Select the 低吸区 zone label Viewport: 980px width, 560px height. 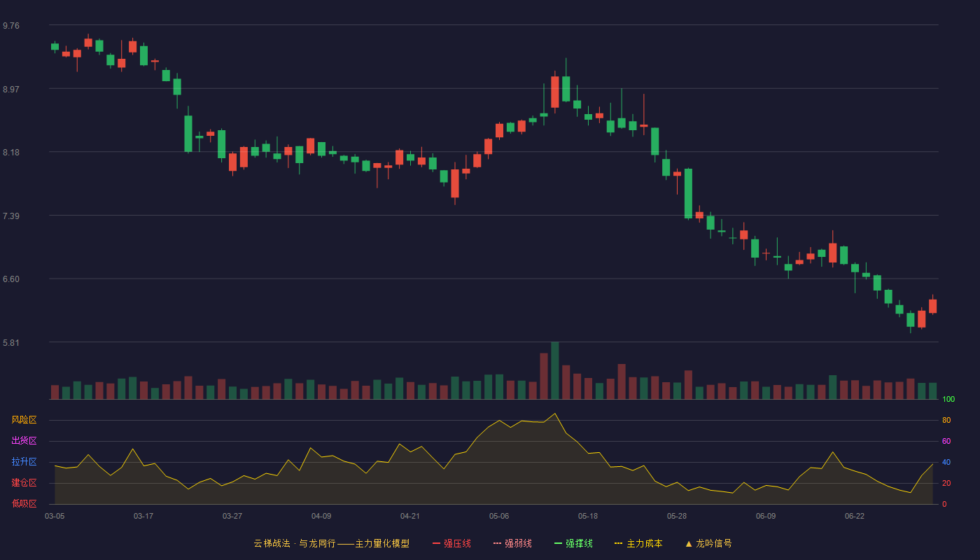pos(24,503)
